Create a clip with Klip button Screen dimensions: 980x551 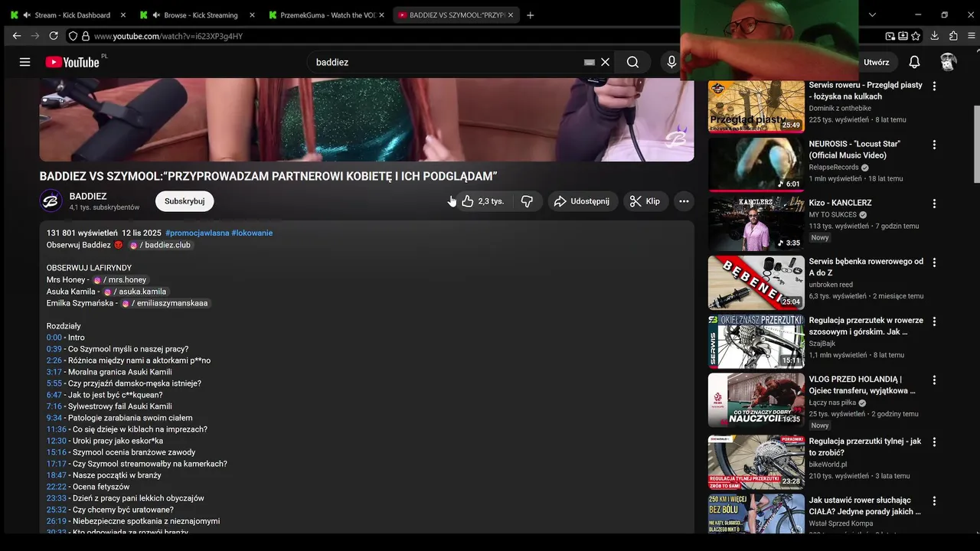pos(645,201)
